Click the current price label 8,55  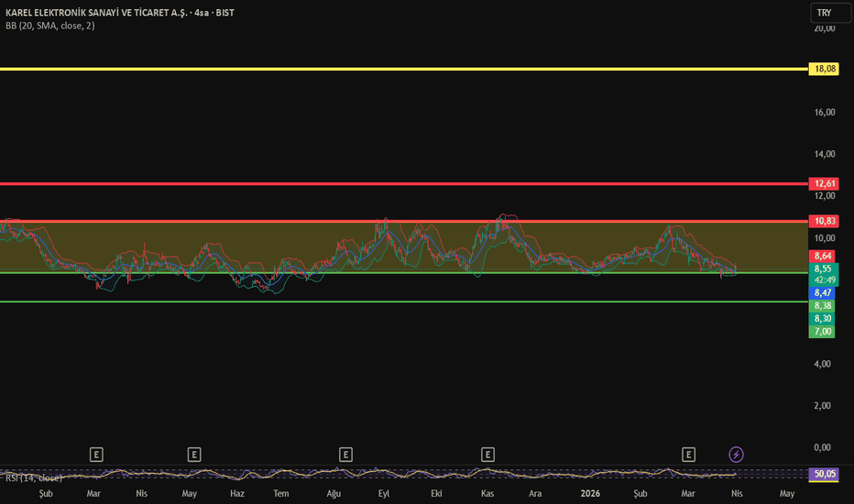pos(823,268)
